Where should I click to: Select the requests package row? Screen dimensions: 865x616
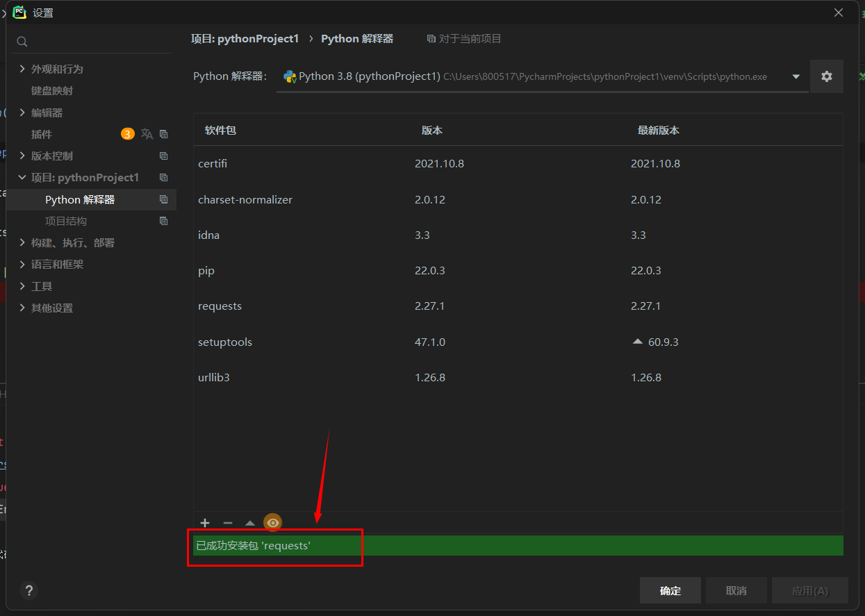518,306
